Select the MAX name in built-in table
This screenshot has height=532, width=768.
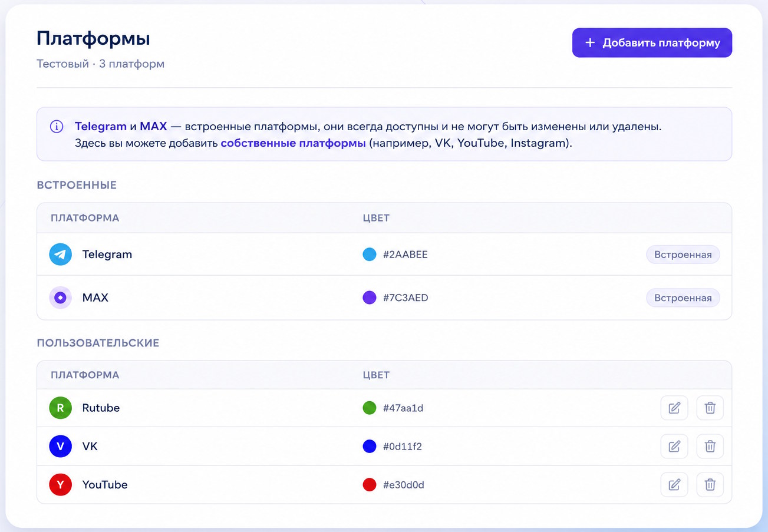(x=95, y=298)
